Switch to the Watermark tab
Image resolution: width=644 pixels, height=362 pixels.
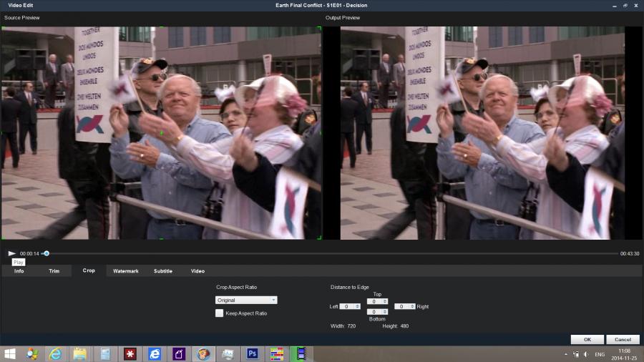click(x=125, y=271)
